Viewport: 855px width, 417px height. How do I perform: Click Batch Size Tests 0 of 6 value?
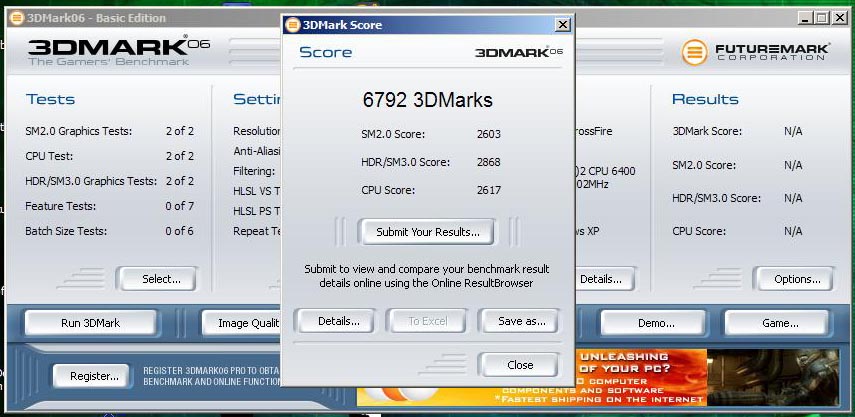[179, 231]
